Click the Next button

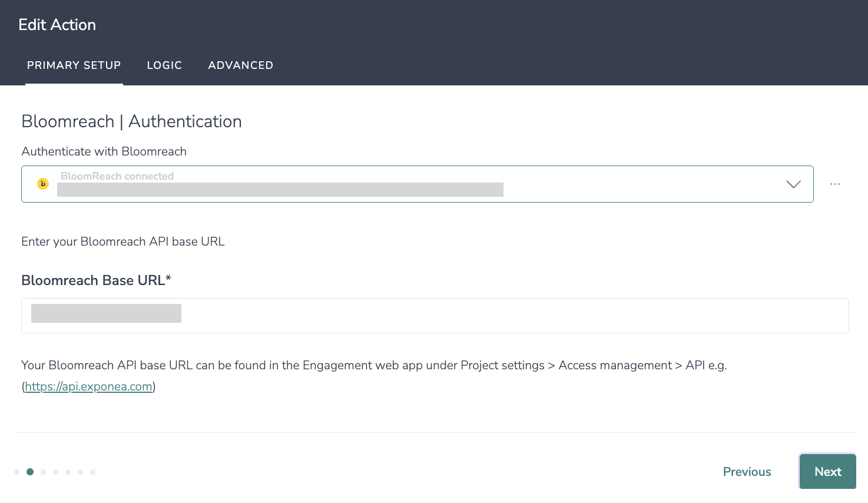pos(827,471)
